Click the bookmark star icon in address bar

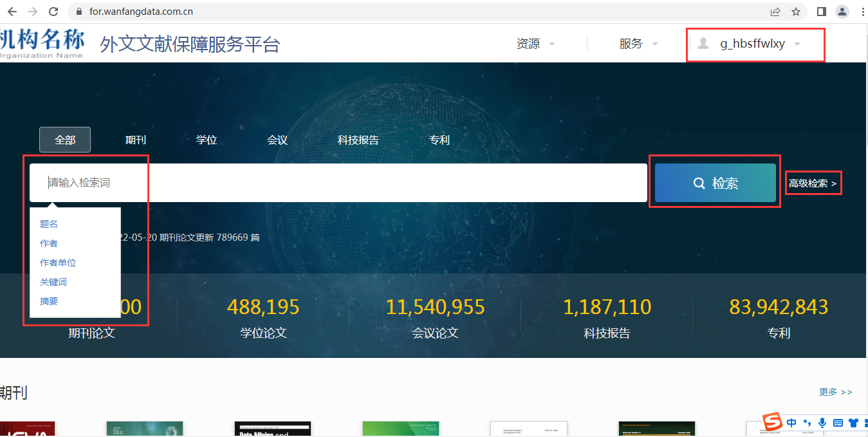click(x=796, y=12)
